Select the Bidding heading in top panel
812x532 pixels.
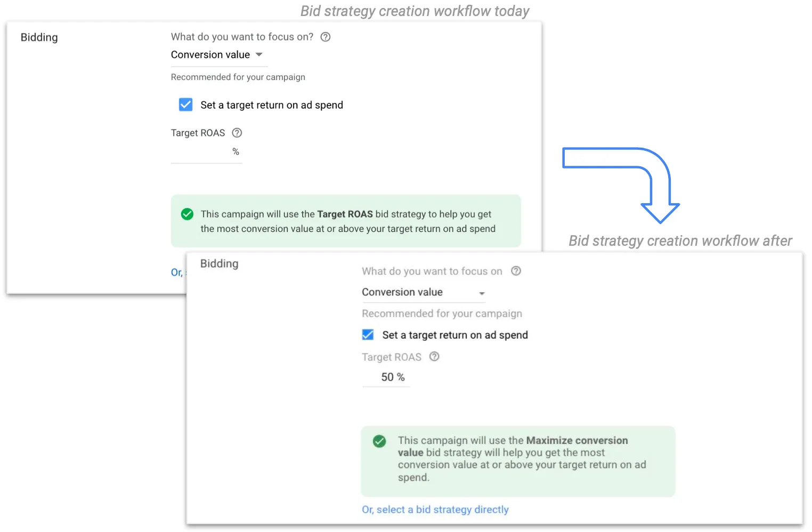coord(39,37)
